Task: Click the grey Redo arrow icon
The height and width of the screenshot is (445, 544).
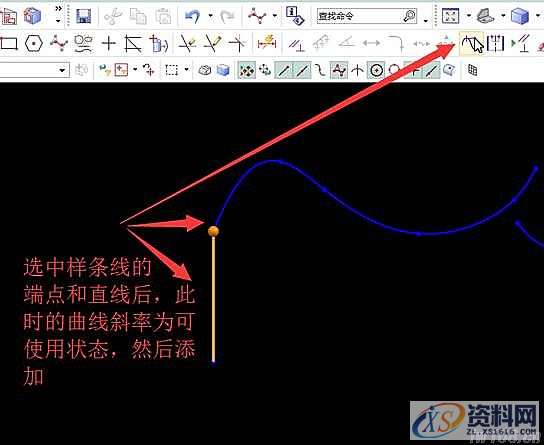Action: coord(227,16)
